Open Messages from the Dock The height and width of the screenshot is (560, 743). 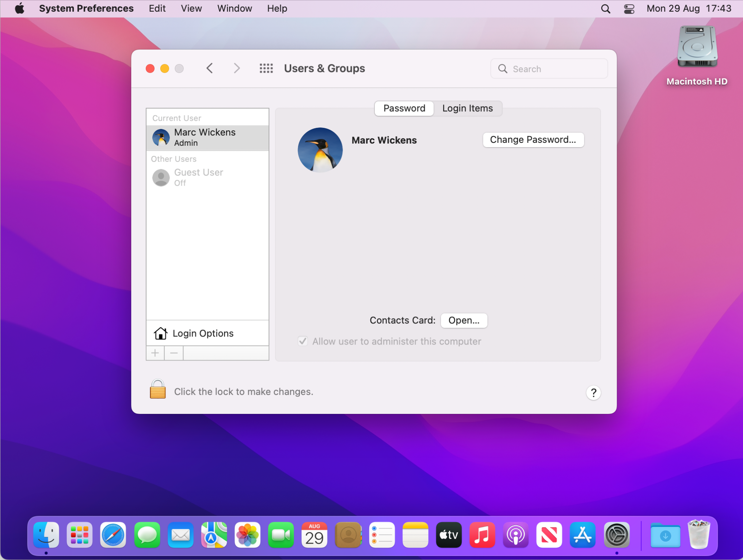click(147, 535)
